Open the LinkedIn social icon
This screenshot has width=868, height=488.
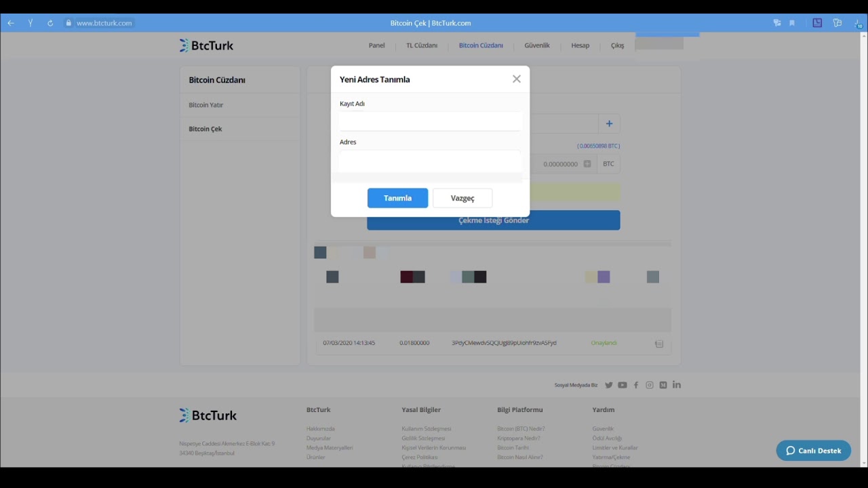677,385
